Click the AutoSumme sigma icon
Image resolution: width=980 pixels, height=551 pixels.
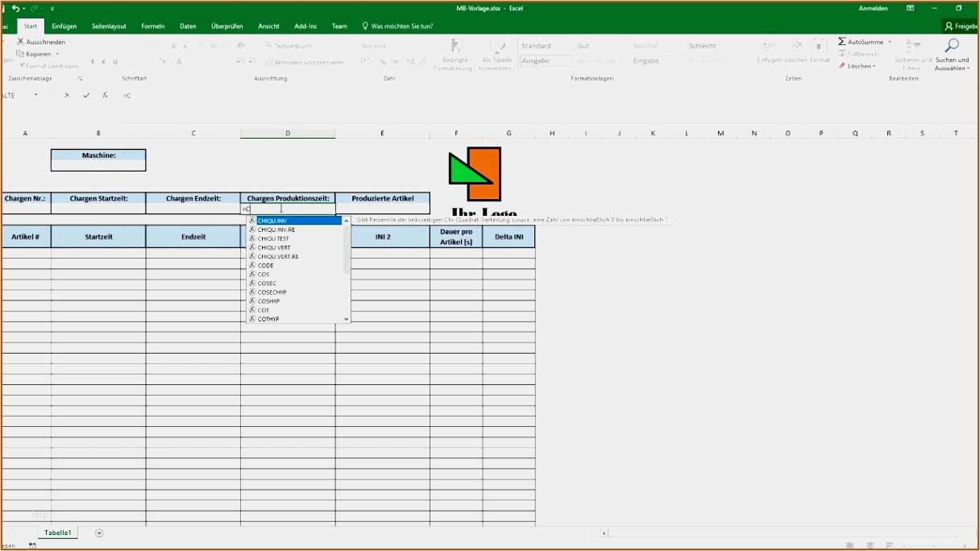tap(842, 42)
